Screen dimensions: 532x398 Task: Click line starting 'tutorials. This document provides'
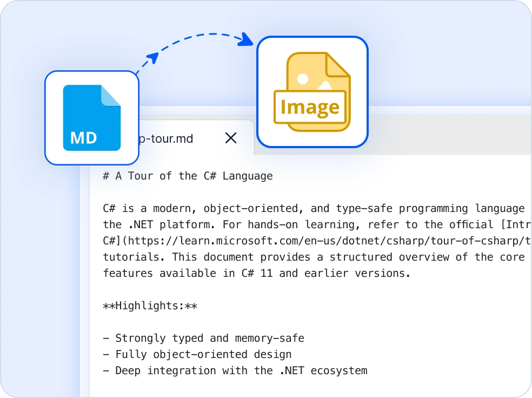314,257
